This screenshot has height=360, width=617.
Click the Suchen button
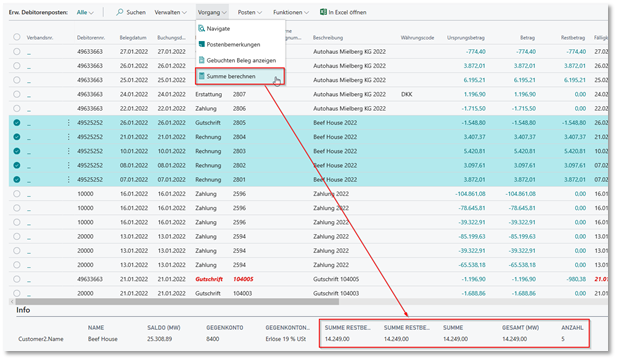click(131, 12)
